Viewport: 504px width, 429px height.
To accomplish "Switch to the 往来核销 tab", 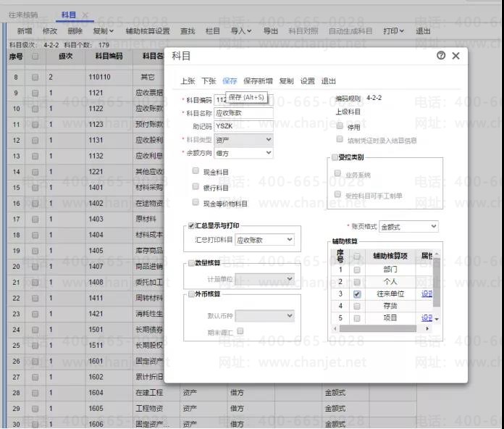I will (23, 14).
